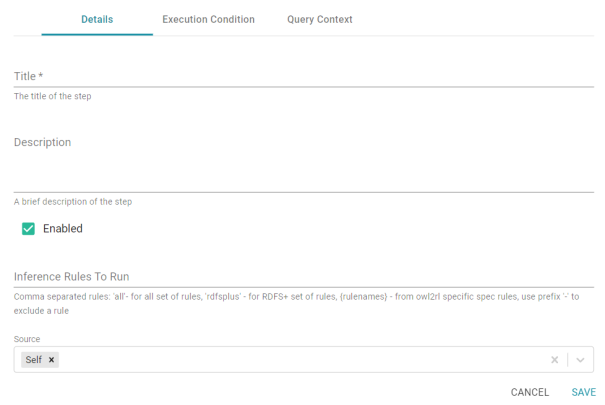The width and height of the screenshot is (605, 405).
Task: Click the 'A brief description of the step' hint
Action: coord(73,201)
